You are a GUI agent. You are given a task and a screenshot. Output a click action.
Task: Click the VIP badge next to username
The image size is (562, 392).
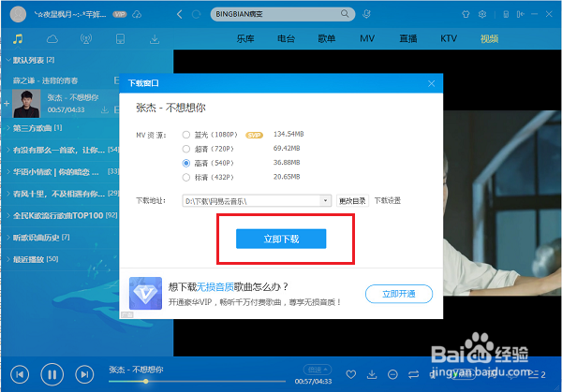120,14
